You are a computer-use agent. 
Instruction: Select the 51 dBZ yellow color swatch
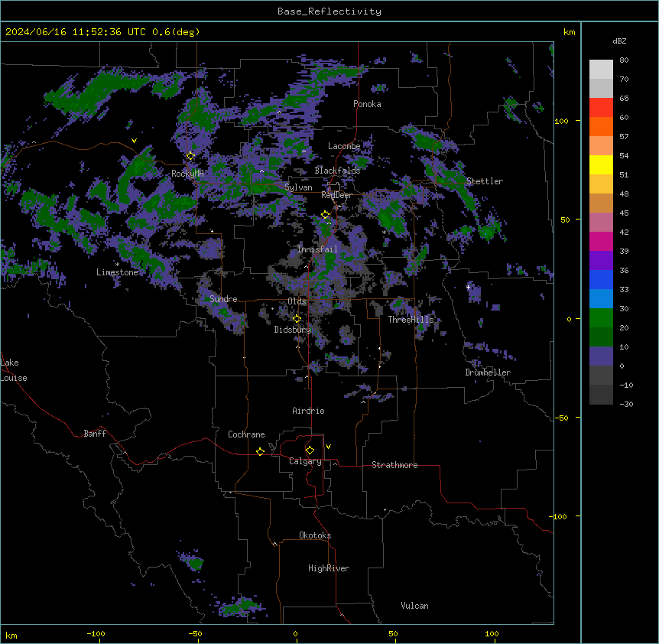click(x=601, y=164)
